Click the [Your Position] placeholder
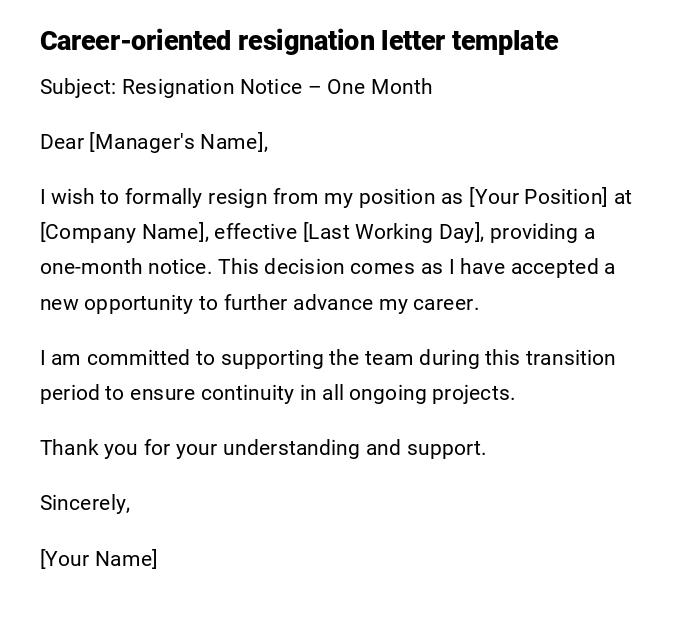This screenshot has height=621, width=700. [538, 197]
